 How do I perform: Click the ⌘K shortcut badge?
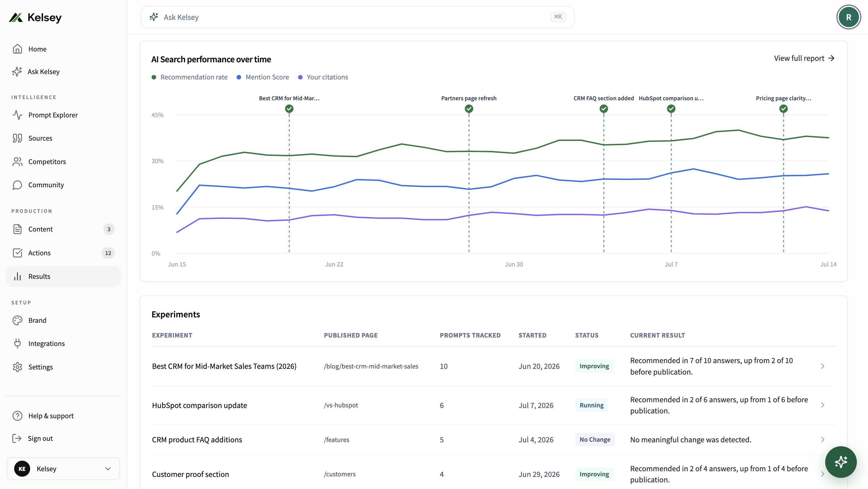tap(558, 17)
